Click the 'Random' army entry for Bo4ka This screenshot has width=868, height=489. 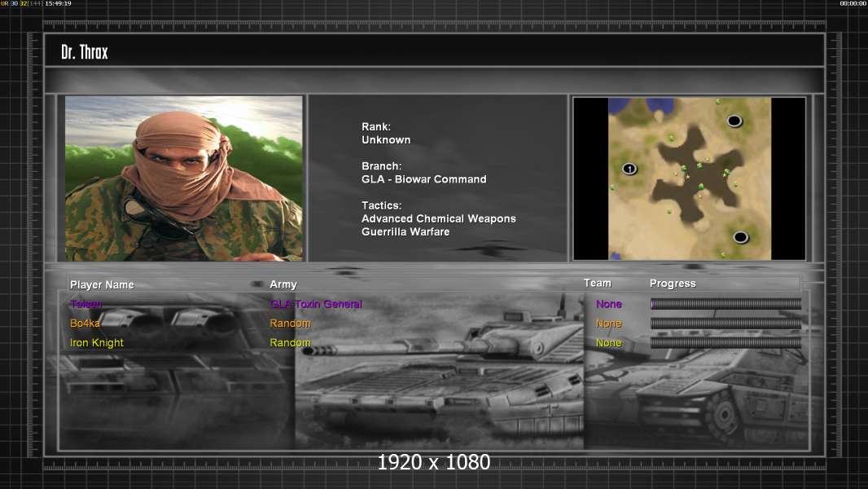click(x=290, y=324)
